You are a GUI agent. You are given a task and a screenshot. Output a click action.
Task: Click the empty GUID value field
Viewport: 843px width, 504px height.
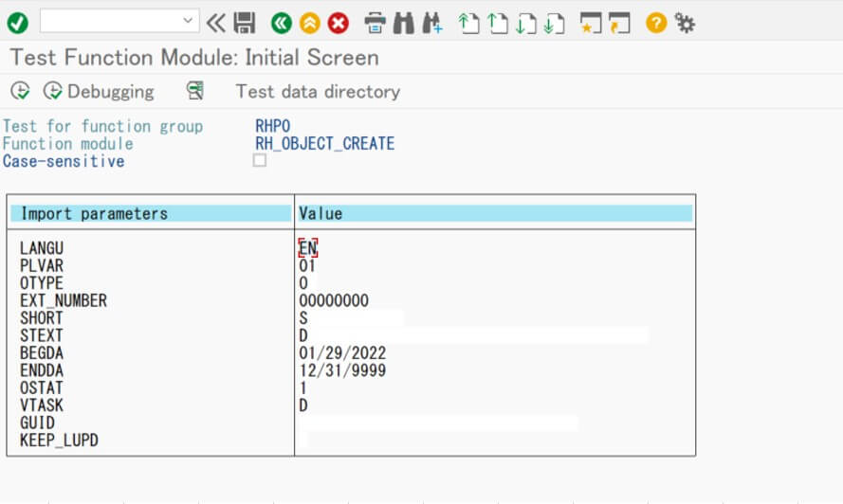click(x=439, y=423)
